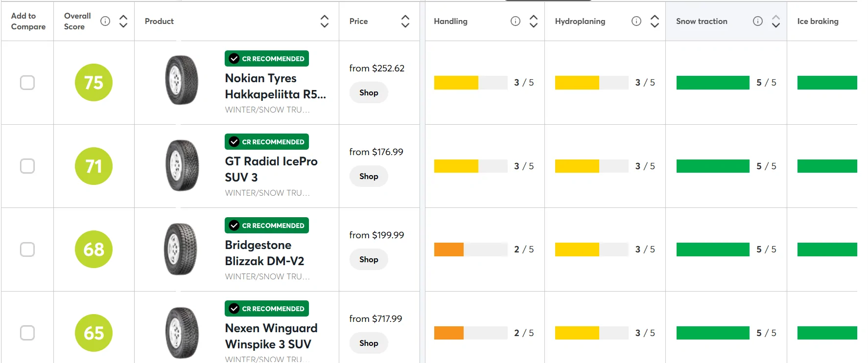Click the Bridgestone CR Recommended badge

[266, 226]
